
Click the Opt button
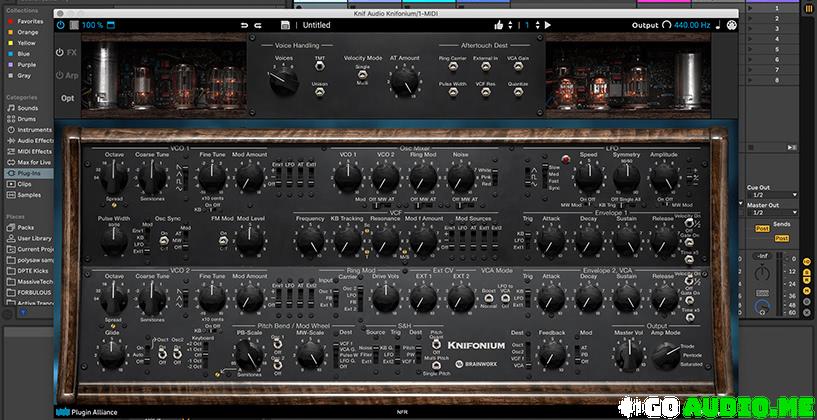pos(67,98)
